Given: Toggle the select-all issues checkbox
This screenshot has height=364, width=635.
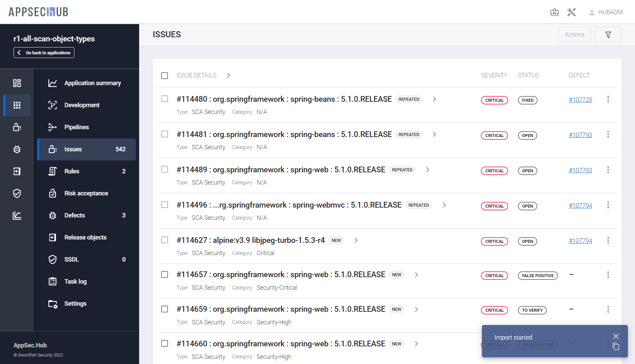Looking at the screenshot, I should click(165, 75).
